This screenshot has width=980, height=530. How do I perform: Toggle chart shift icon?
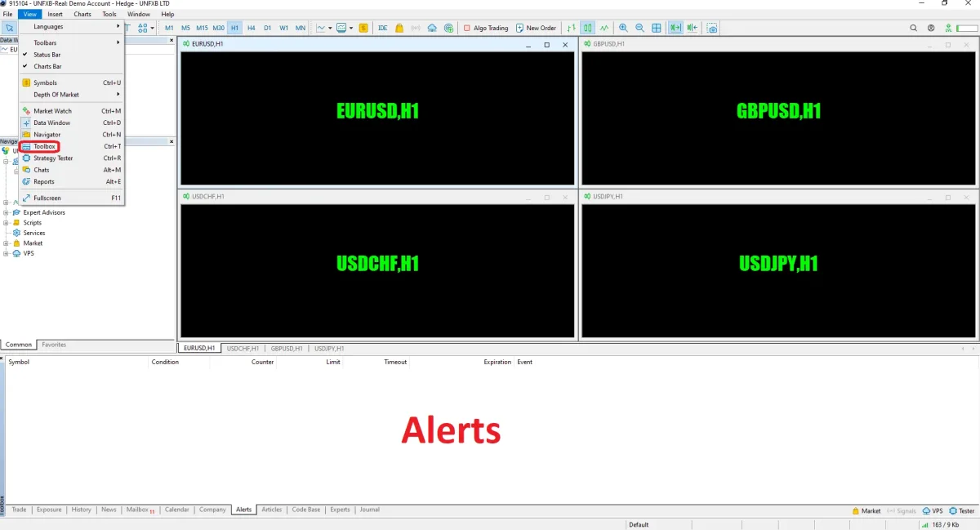[x=693, y=28]
